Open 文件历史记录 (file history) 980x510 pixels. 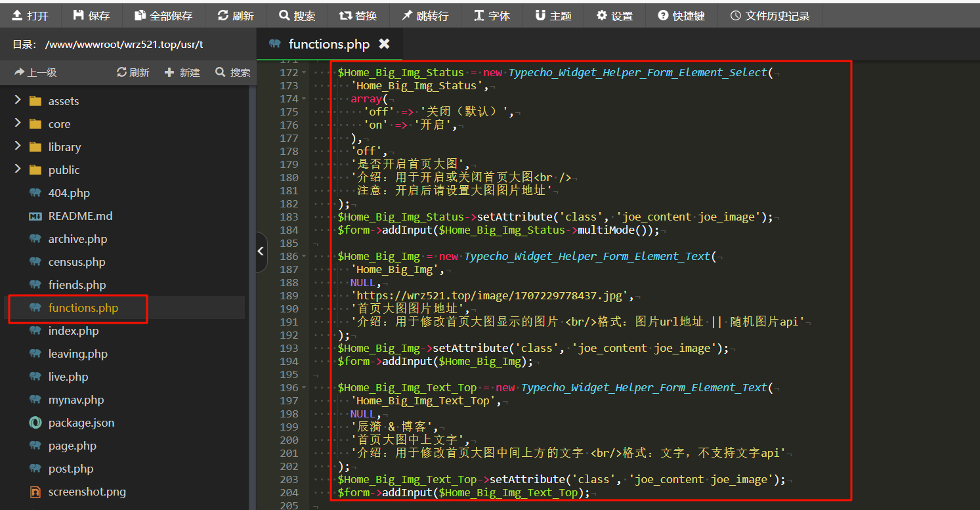click(770, 15)
